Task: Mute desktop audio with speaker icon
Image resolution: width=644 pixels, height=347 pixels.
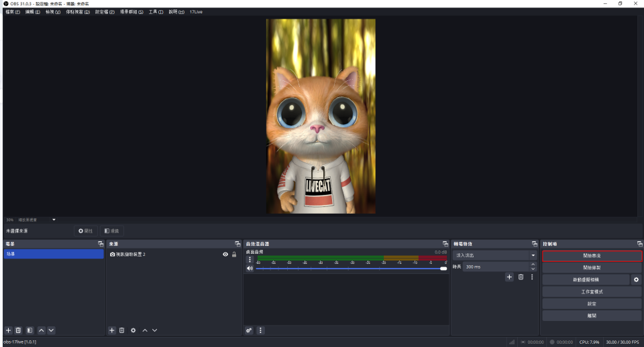Action: [250, 268]
